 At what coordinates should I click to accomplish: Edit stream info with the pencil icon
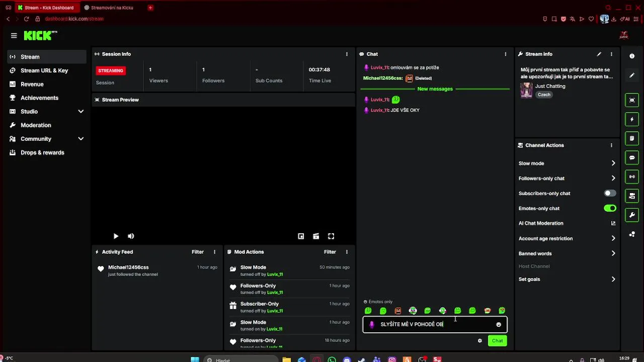tap(599, 54)
